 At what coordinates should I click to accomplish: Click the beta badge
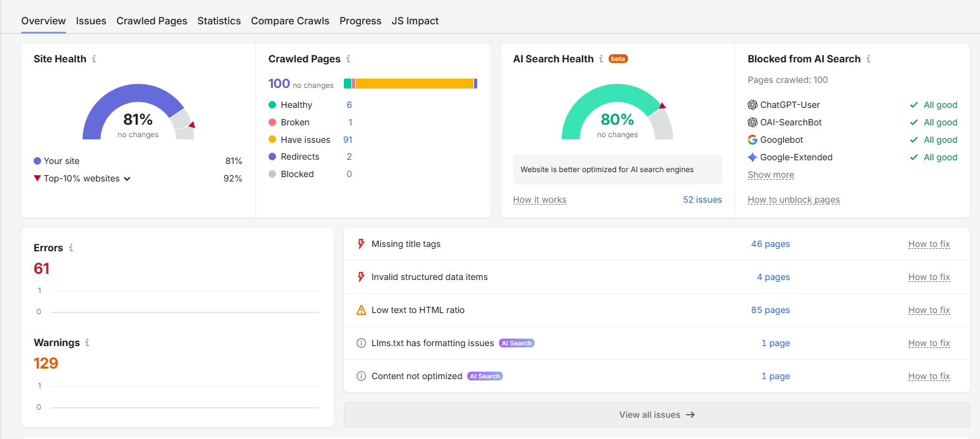pos(618,59)
